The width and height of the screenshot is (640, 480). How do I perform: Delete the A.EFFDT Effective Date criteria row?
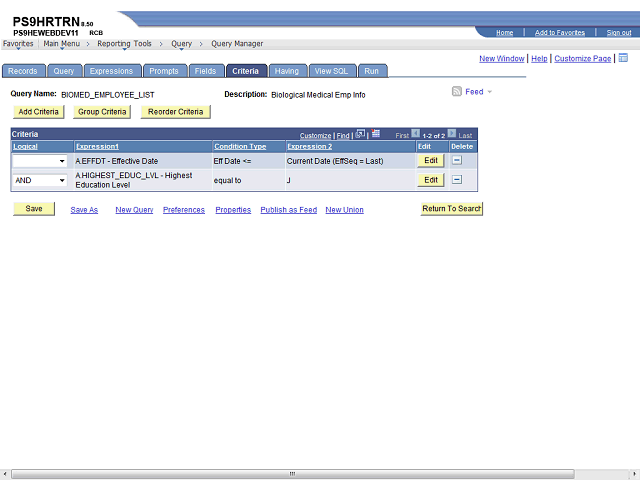(457, 160)
